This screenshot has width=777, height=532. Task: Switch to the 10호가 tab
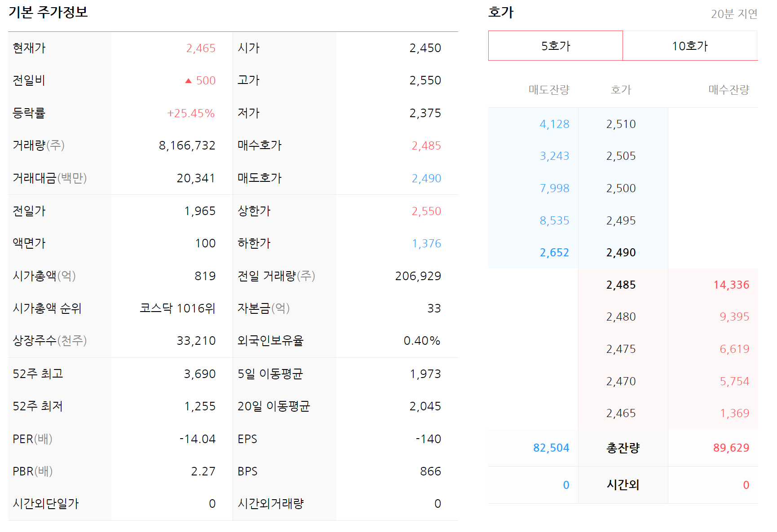(x=690, y=46)
